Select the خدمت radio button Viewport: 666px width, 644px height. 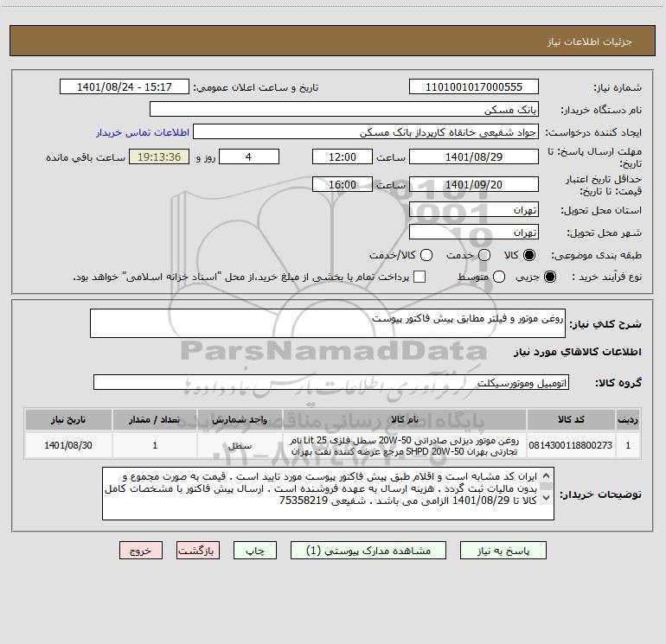click(x=484, y=255)
